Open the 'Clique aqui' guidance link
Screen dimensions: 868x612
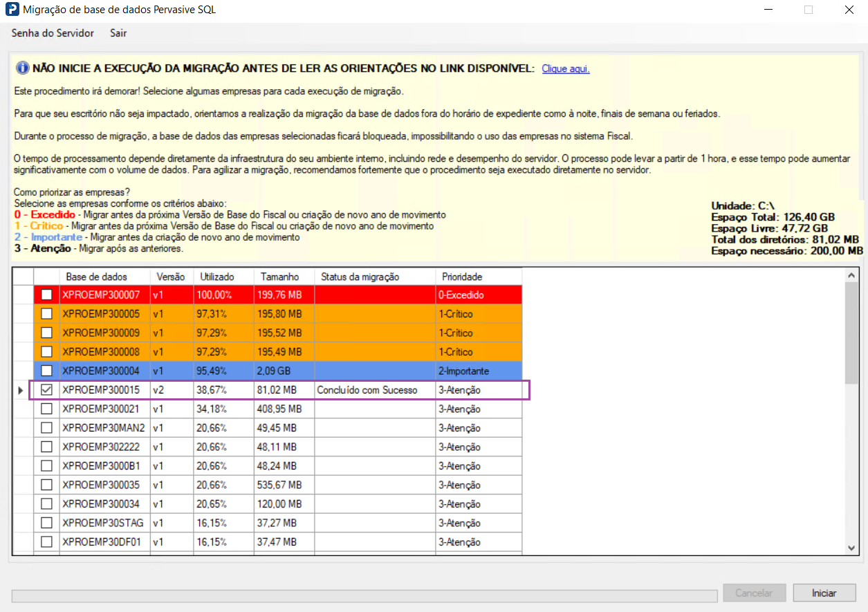point(566,68)
